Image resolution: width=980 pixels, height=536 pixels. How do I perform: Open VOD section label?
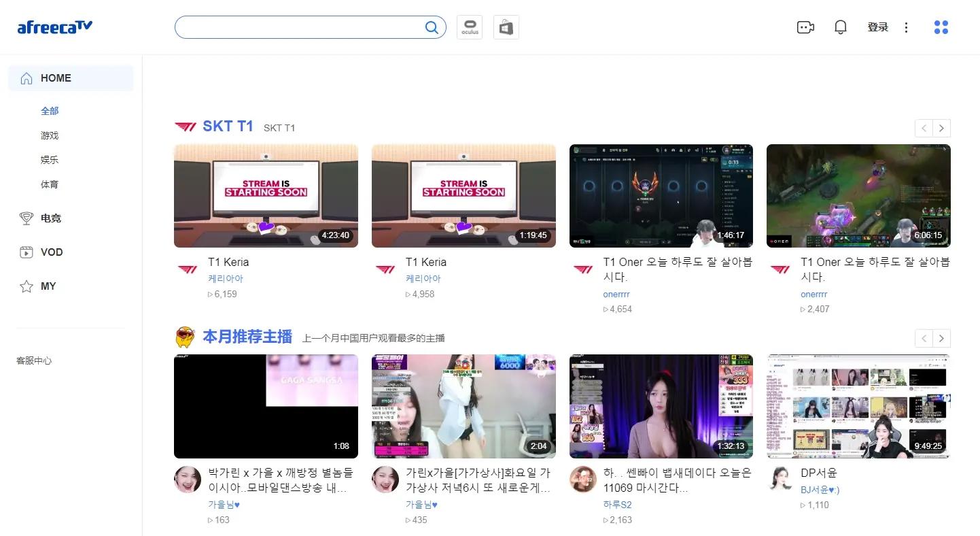[52, 252]
